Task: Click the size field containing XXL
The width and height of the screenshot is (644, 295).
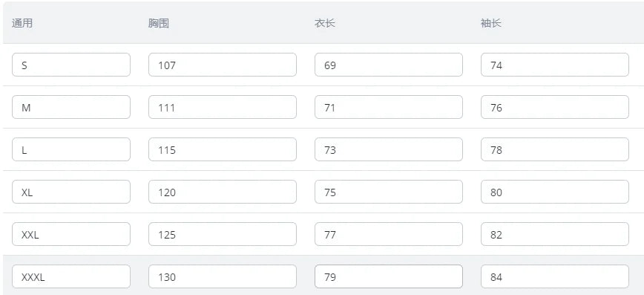Action: (71, 234)
